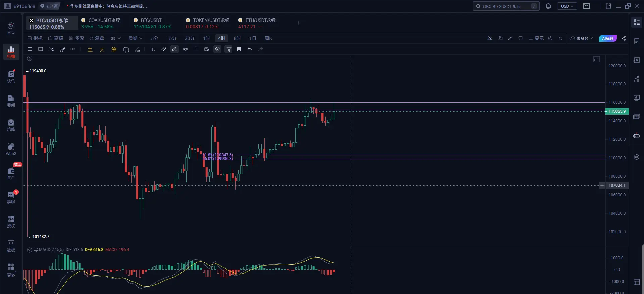Open the 华尔街社区直播中 live announcement
This screenshot has height=294, width=644.
click(x=108, y=6)
